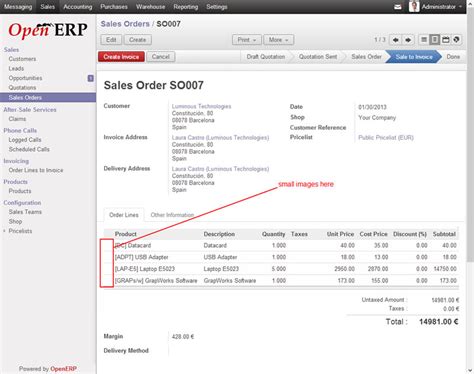Switch to graph view icon
Image resolution: width=474 pixels, height=374 pixels.
(x=457, y=40)
